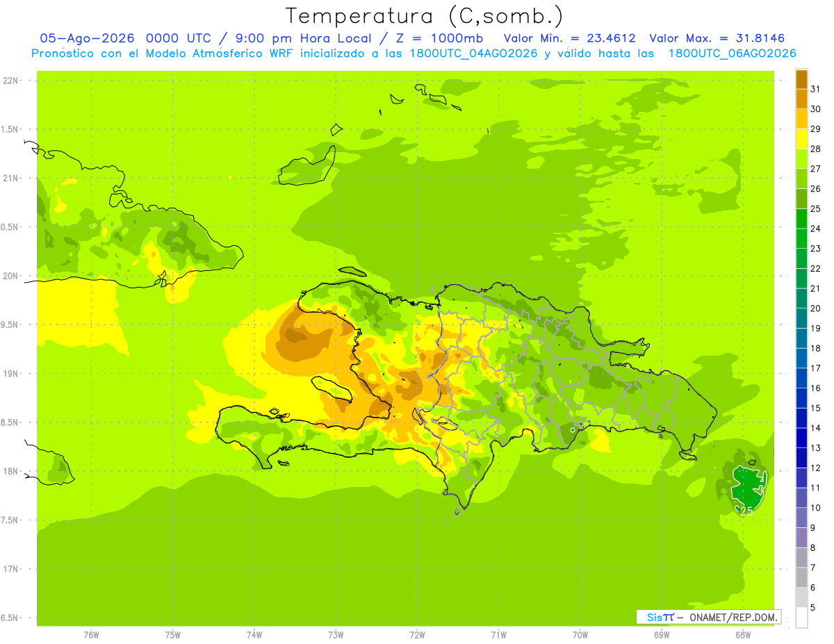Click the "22N" latitude axis label

(x=12, y=81)
